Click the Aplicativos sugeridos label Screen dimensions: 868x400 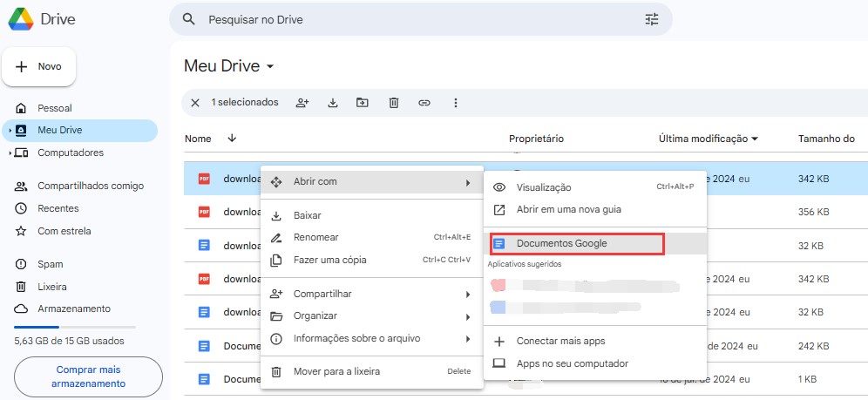pyautogui.click(x=525, y=264)
